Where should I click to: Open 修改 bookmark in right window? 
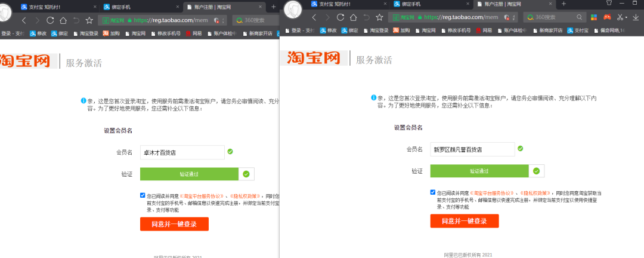328,30
